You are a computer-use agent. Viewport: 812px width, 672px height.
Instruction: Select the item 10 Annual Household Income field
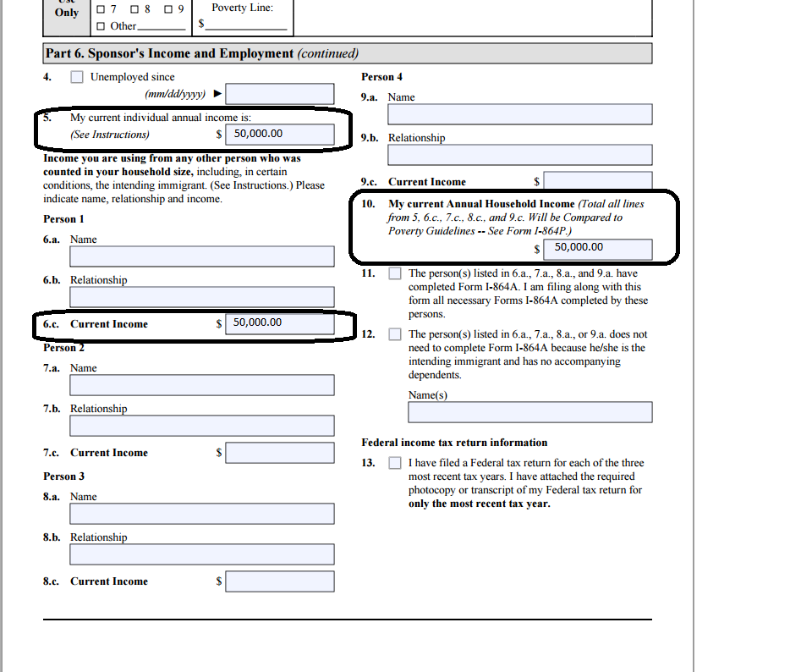tap(598, 249)
